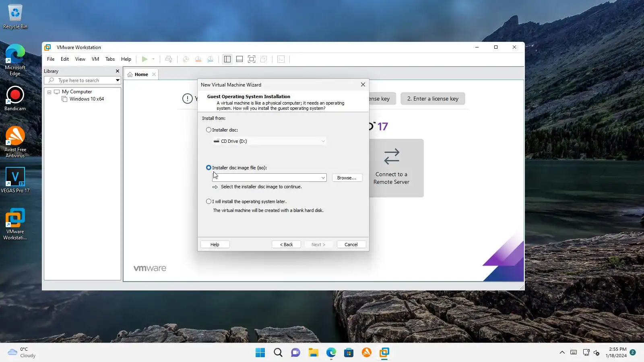Open Microsoft Store from taskbar

coord(349,353)
